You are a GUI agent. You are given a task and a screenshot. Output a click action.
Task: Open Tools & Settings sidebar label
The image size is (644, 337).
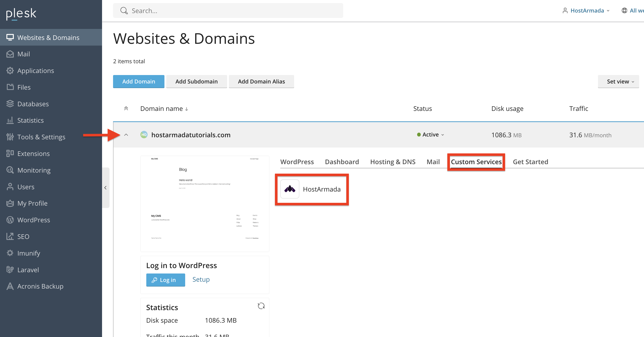coord(41,137)
